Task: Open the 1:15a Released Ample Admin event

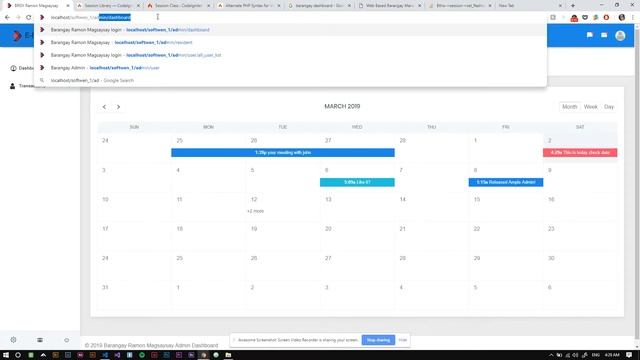Action: [506, 182]
